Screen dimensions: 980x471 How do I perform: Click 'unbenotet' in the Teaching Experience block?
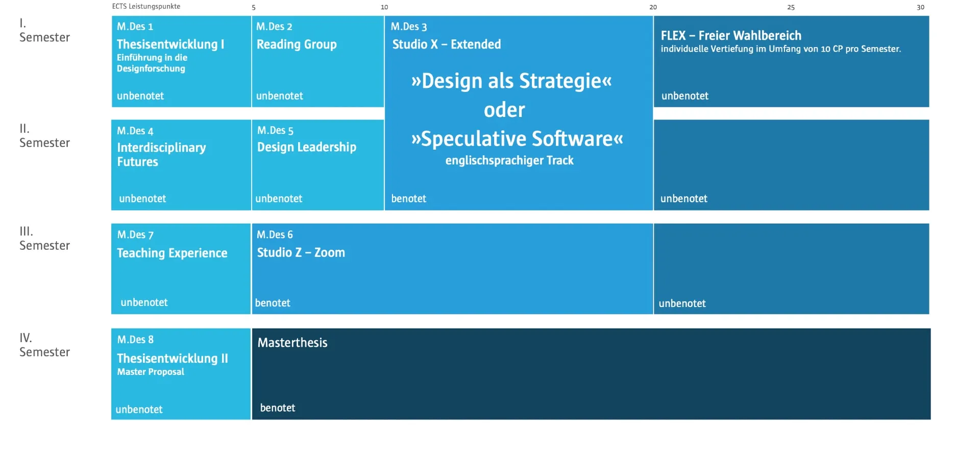point(144,302)
